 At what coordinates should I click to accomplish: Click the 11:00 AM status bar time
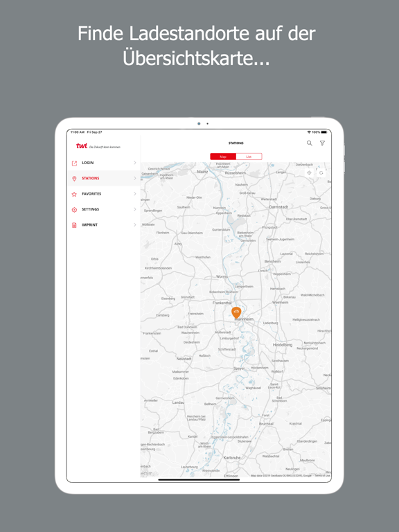pyautogui.click(x=78, y=132)
